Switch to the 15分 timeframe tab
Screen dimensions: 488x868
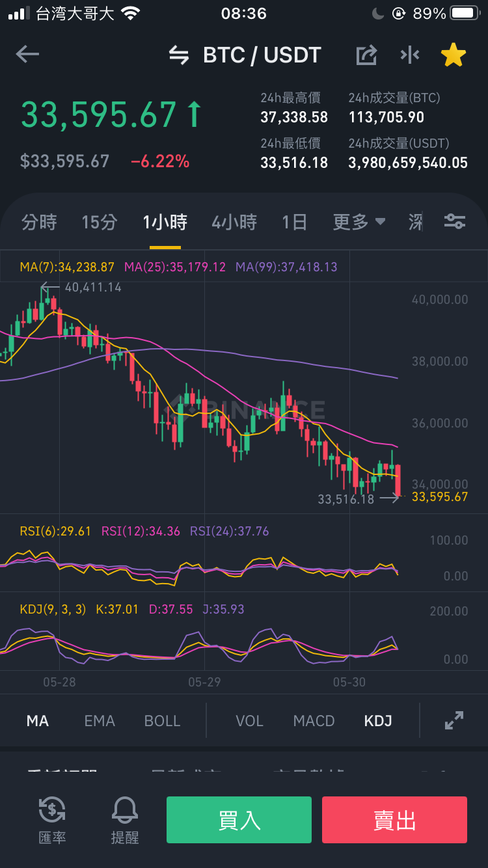pos(100,223)
